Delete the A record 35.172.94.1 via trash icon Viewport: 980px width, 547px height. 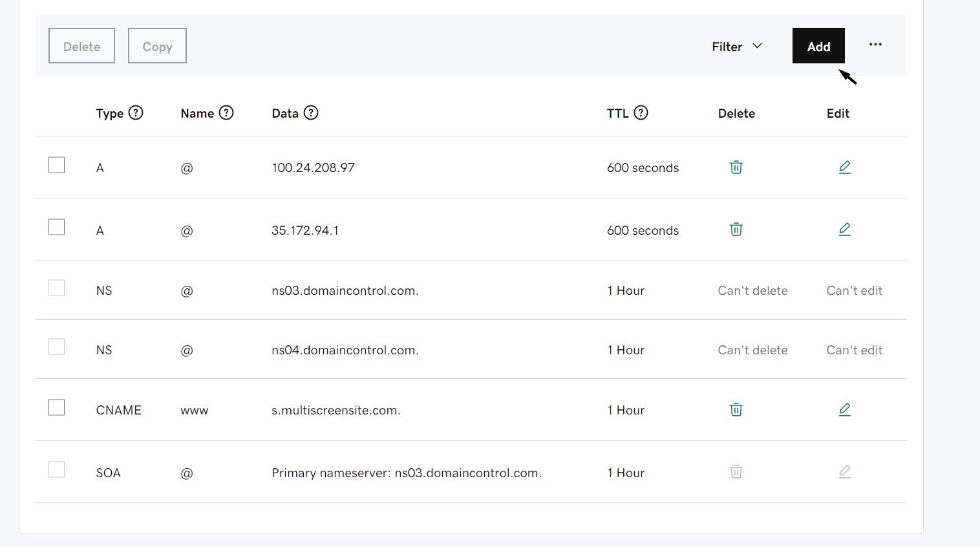point(736,230)
